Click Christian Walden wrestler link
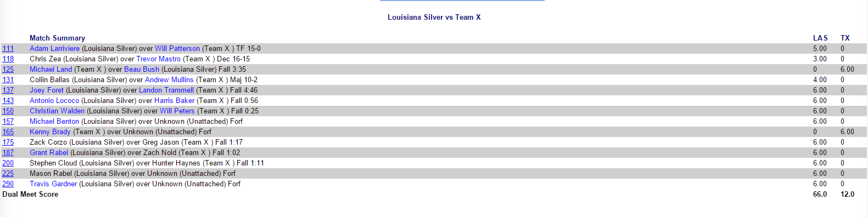The width and height of the screenshot is (868, 217). [x=57, y=111]
